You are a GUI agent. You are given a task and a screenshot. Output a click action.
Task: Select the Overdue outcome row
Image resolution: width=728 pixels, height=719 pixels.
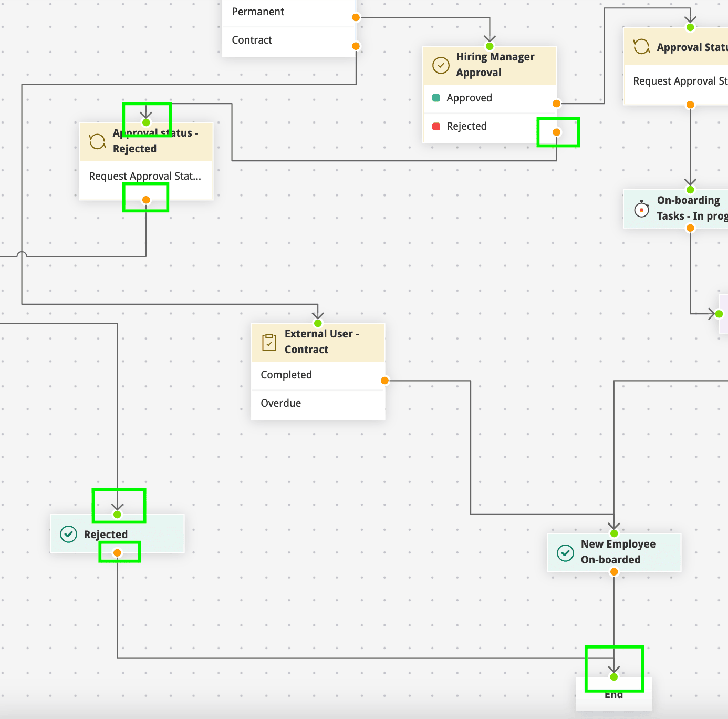[318, 404]
